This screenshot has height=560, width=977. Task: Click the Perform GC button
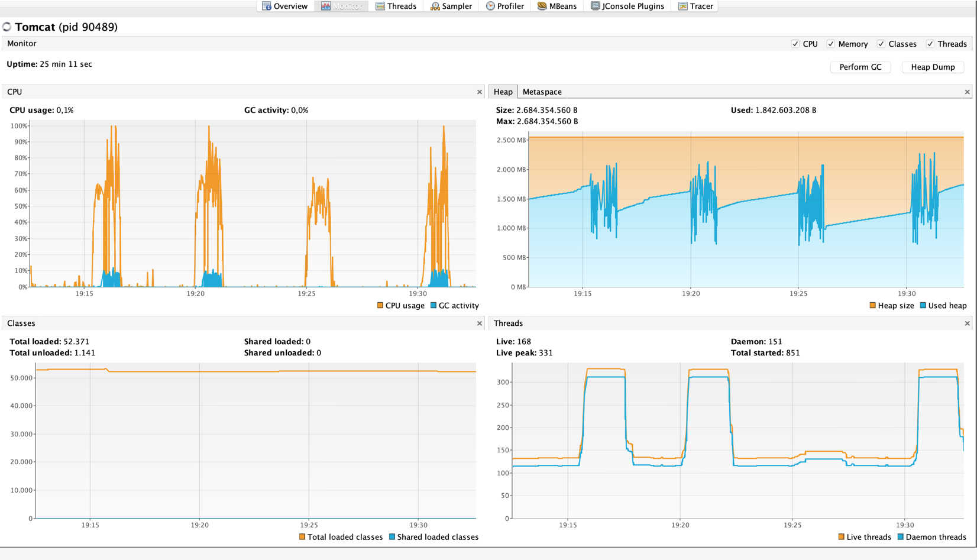click(x=860, y=67)
